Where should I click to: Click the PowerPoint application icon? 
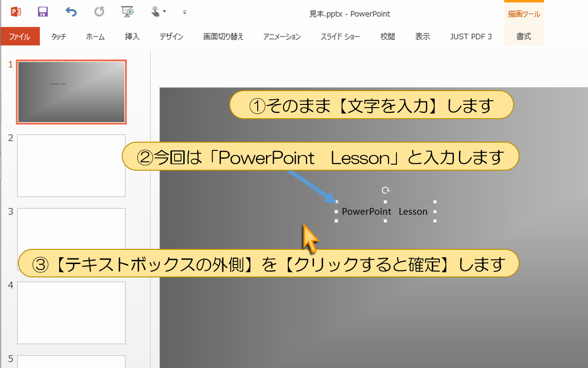16,11
